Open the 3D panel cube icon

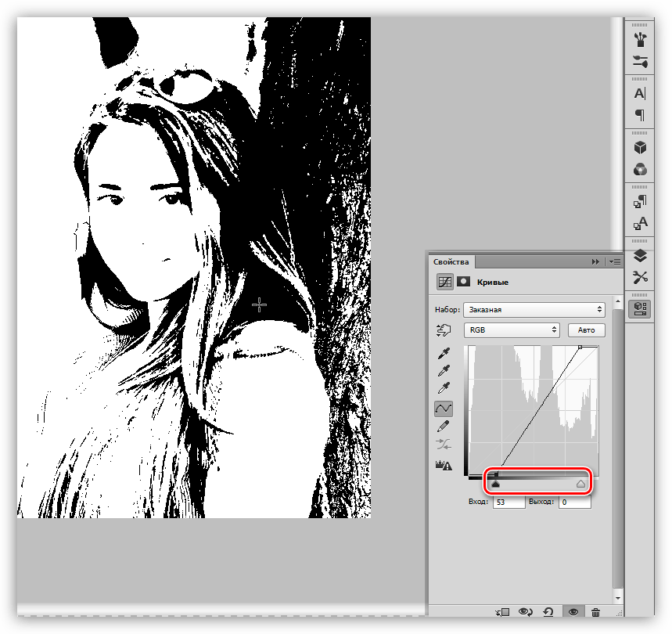tap(640, 147)
